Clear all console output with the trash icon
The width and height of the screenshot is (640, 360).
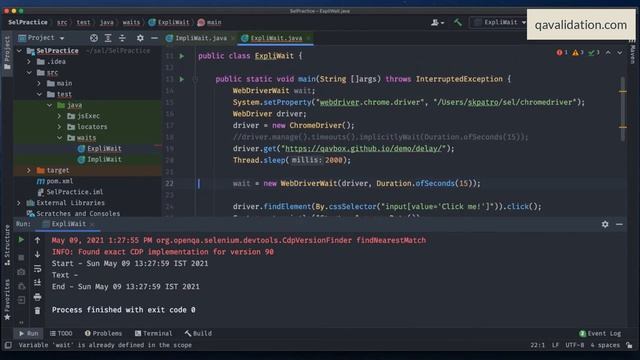click(37, 311)
